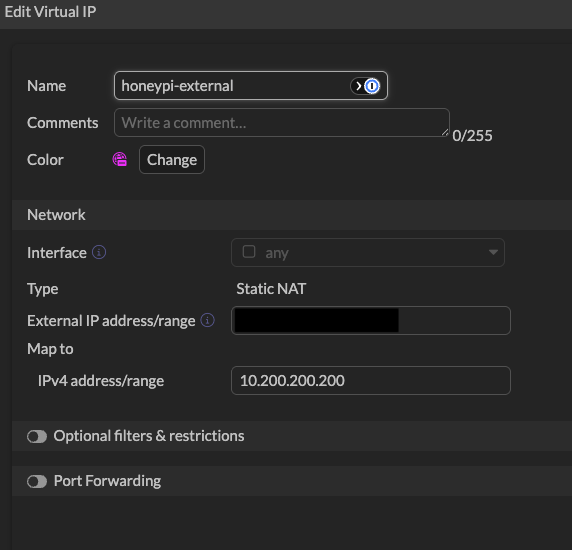Open Interface info tooltip icon
The image size is (572, 550).
[x=99, y=252]
